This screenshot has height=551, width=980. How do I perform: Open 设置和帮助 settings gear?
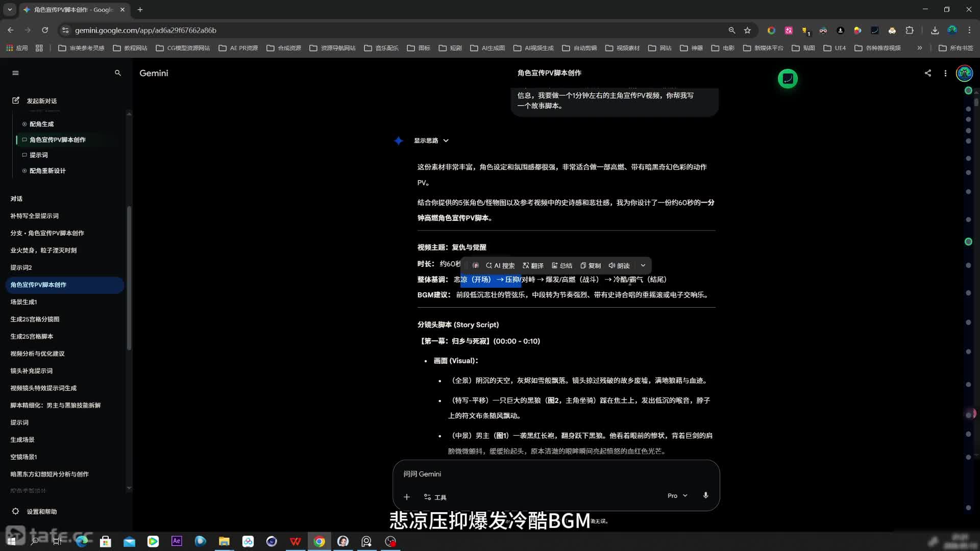(34, 511)
